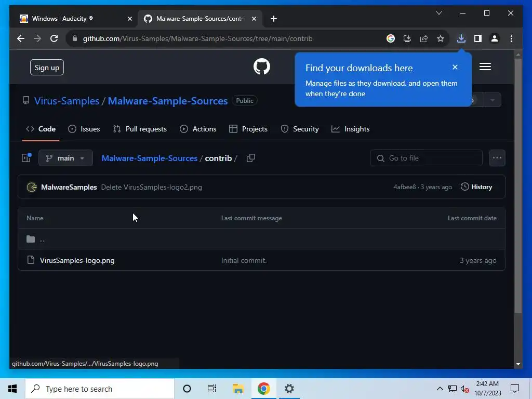Click the Go to file search field

point(426,158)
